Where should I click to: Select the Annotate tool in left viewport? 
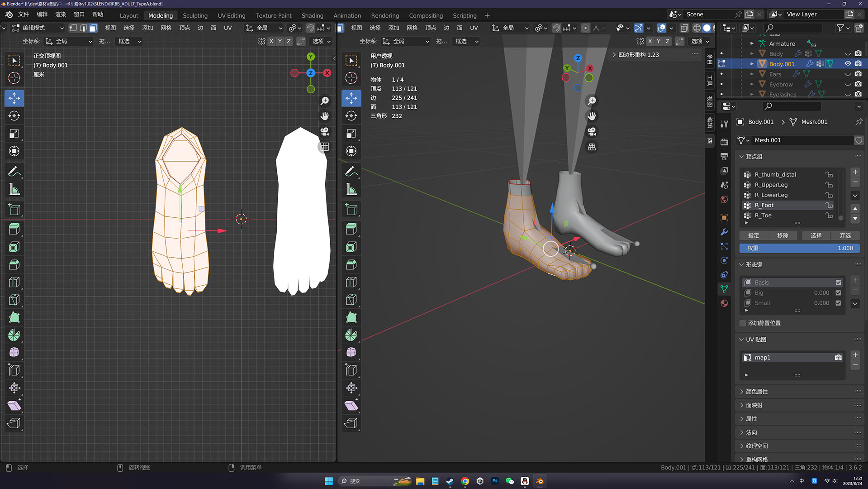pyautogui.click(x=14, y=172)
